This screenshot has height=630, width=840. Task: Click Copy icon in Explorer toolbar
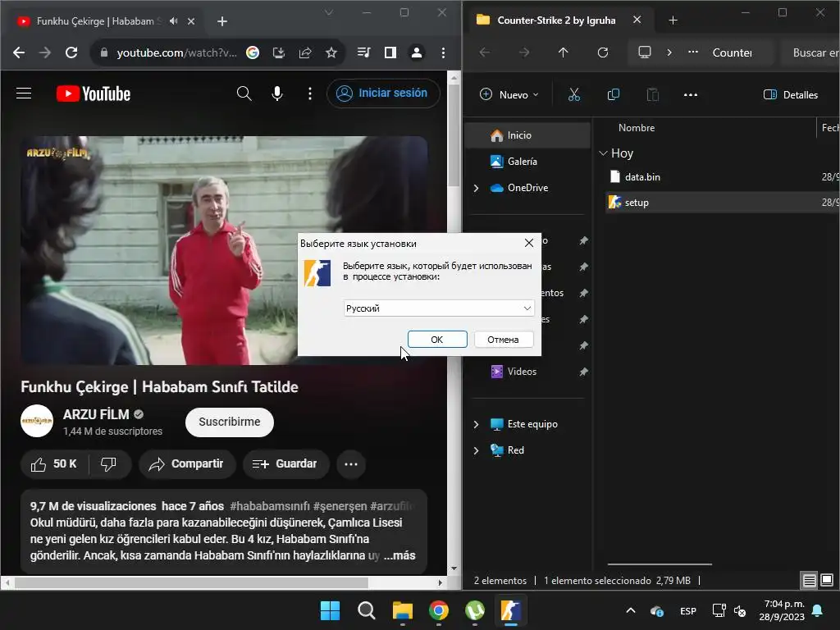tap(614, 95)
